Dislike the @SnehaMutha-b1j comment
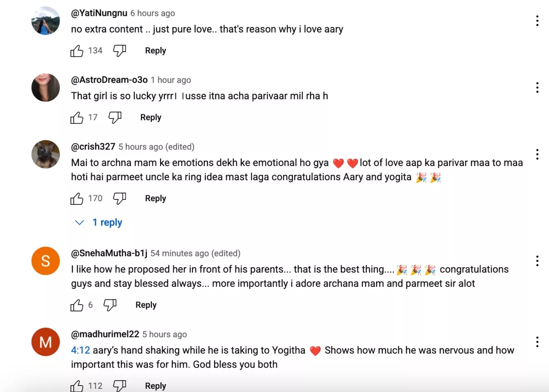This screenshot has width=549, height=392. click(110, 305)
